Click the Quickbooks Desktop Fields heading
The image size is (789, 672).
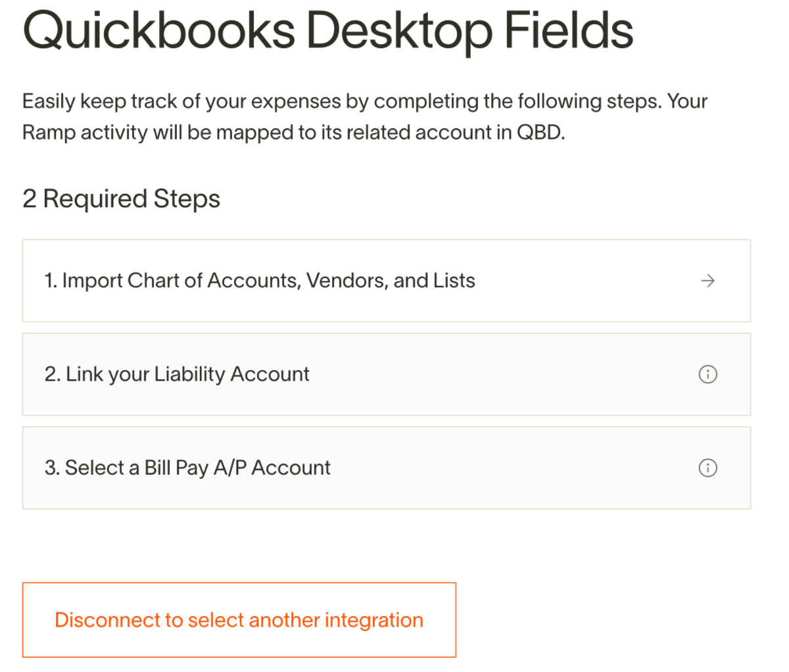coord(328,31)
